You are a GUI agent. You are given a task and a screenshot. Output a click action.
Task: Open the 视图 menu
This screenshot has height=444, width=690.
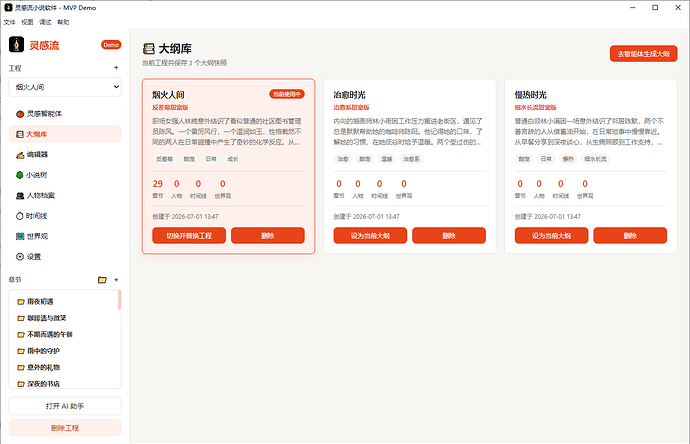point(27,22)
